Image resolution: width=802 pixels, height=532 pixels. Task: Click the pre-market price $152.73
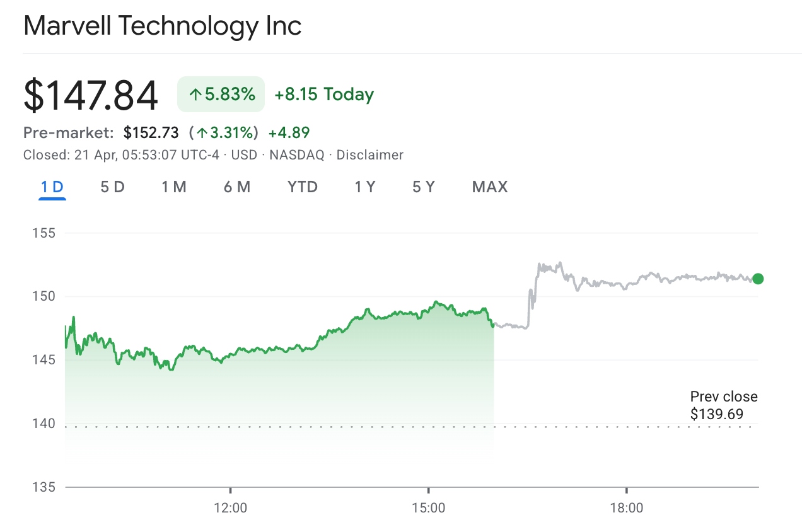(x=151, y=133)
